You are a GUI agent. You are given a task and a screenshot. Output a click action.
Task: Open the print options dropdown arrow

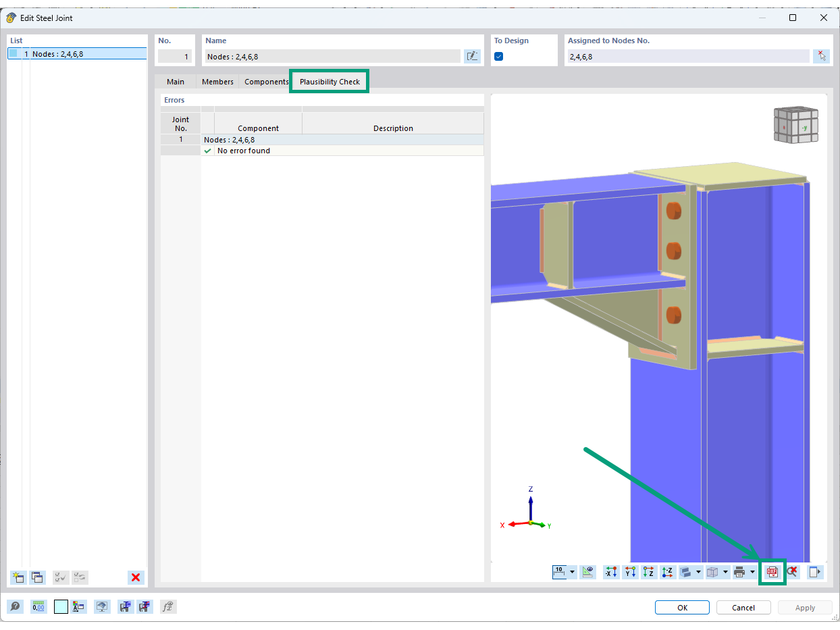752,571
